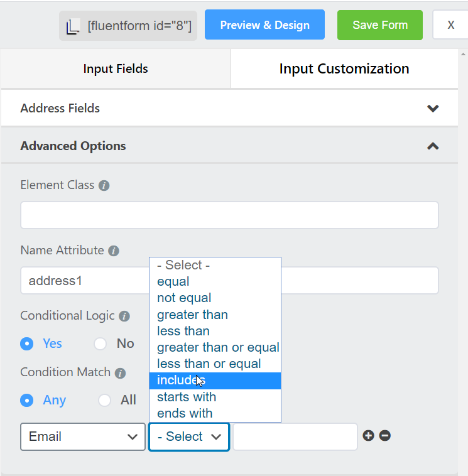Open the Email field dropdown
The width and height of the screenshot is (468, 476).
[83, 436]
